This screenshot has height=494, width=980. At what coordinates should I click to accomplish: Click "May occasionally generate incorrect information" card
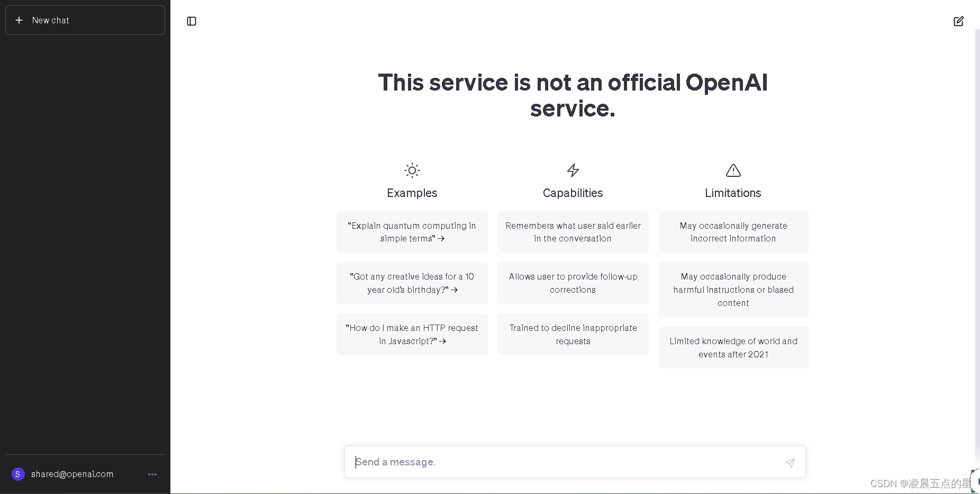click(733, 232)
